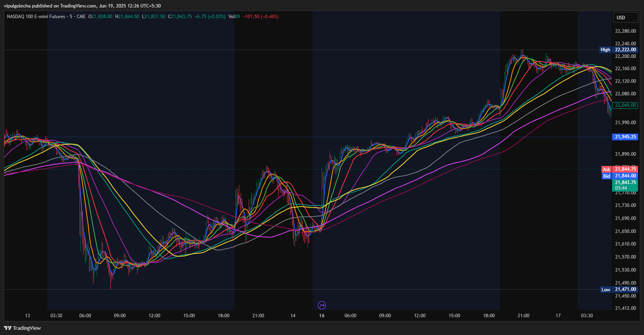Click the NASDAQ 100 E-mini Futures symbol title
Viewport: 644px width, 335px height.
click(x=37, y=16)
